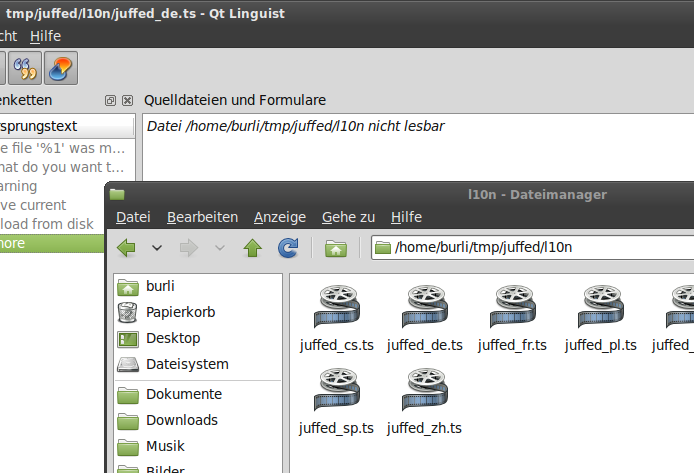Open the forward history dropdown arrow
Viewport: 694px width, 473px height.
tap(219, 247)
